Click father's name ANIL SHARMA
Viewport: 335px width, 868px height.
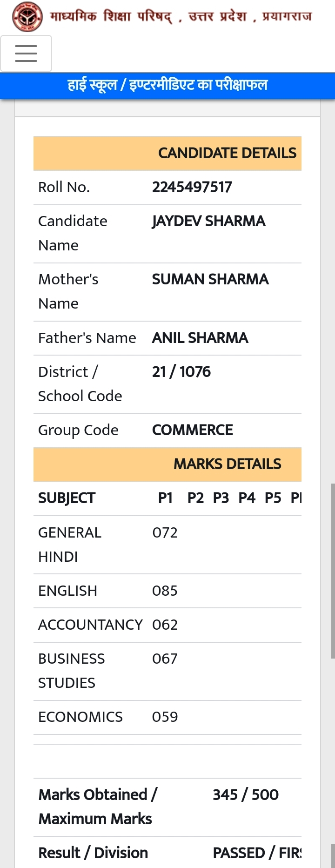click(200, 338)
